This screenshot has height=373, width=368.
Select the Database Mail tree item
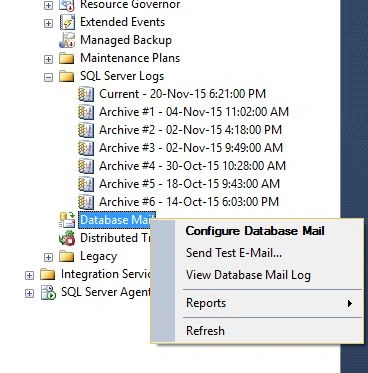(117, 220)
